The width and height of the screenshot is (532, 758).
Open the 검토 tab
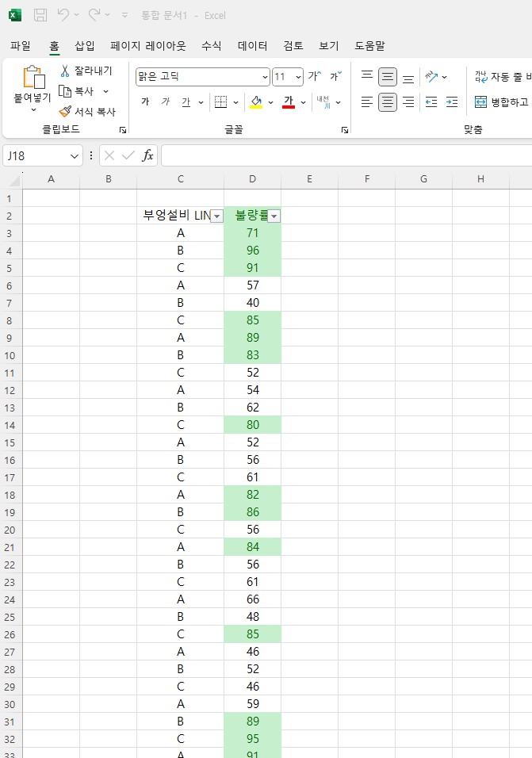coord(293,46)
